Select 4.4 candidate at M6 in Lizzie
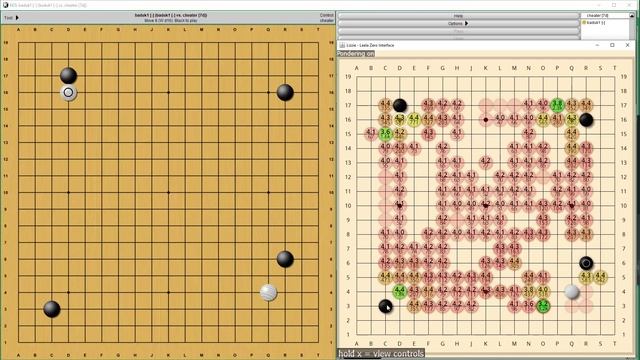The image size is (640, 360). pyautogui.click(x=514, y=263)
